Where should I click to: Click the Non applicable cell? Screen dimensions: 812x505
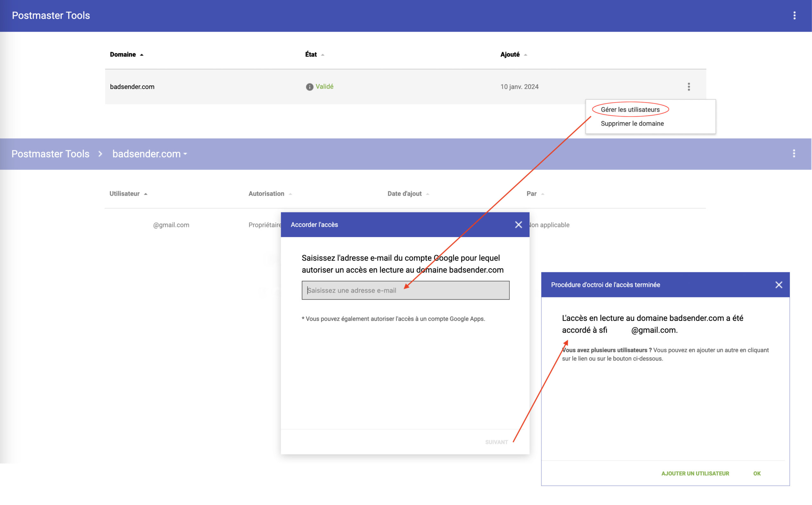point(549,225)
